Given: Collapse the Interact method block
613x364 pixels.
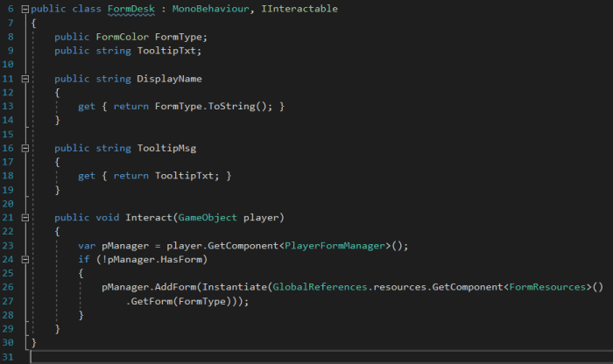Looking at the screenshot, I should click(25, 217).
